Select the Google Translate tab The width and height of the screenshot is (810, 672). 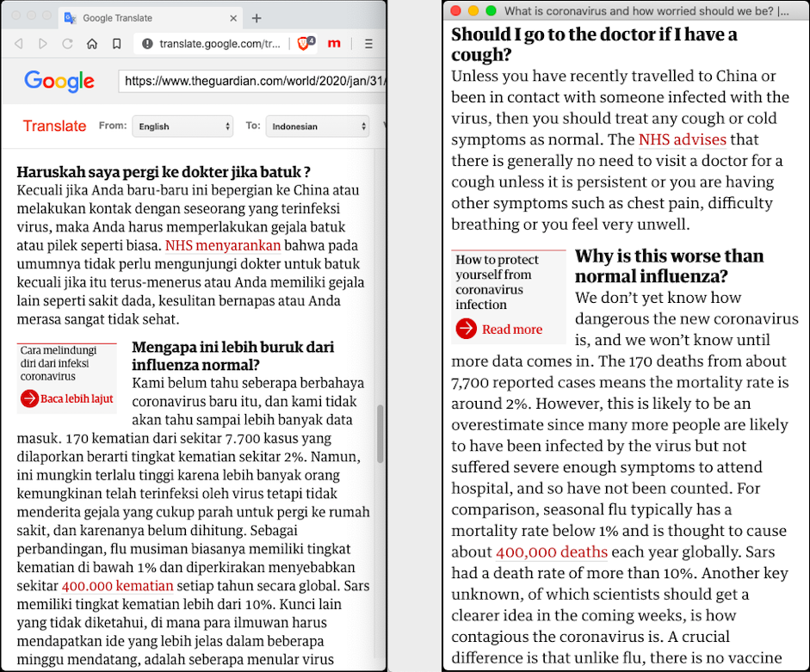(150, 18)
